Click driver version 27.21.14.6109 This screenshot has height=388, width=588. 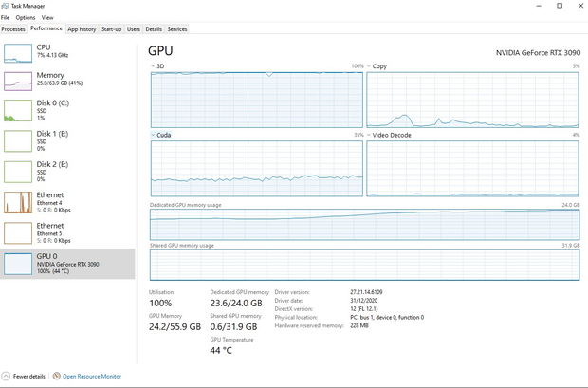pos(366,292)
